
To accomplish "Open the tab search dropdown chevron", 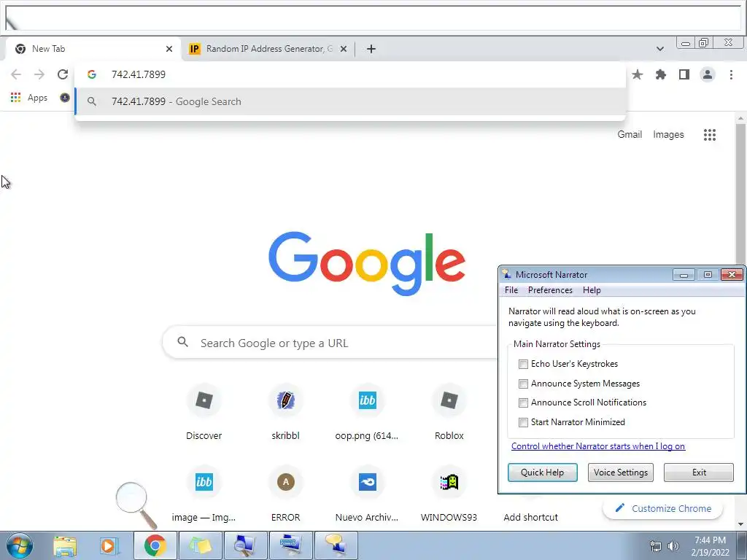I will pyautogui.click(x=659, y=49).
